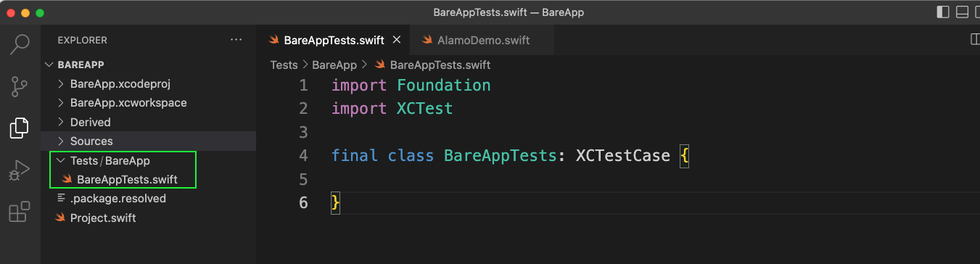Click the Swift icon beside Project.swift
The height and width of the screenshot is (264, 980).
click(61, 218)
